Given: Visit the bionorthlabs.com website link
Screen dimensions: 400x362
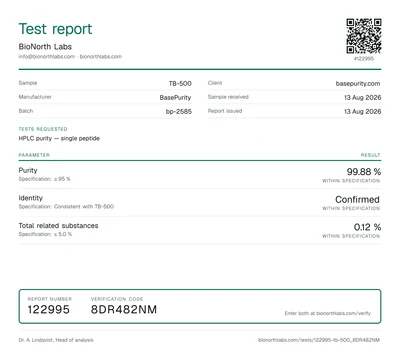Looking at the screenshot, I should coord(101,56).
